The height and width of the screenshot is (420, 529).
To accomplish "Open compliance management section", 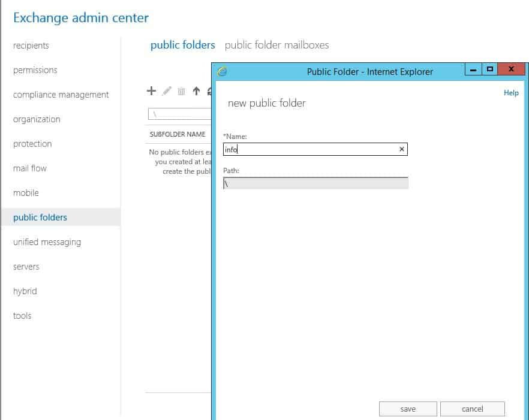I will (61, 95).
